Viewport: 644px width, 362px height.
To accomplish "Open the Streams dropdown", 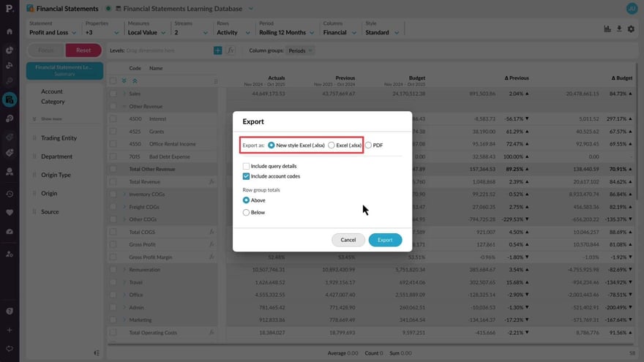I will [190, 32].
